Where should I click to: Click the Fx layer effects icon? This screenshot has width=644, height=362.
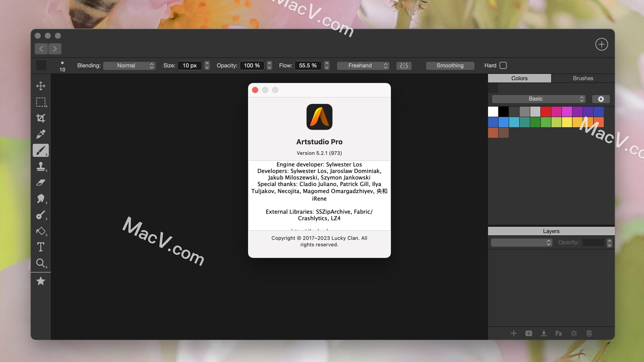(x=558, y=334)
